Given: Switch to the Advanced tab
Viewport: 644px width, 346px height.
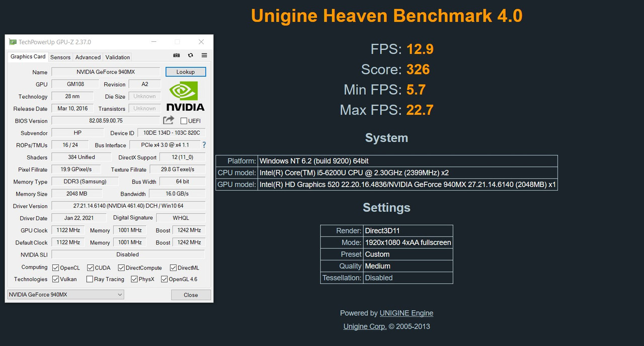Looking at the screenshot, I should [x=88, y=57].
